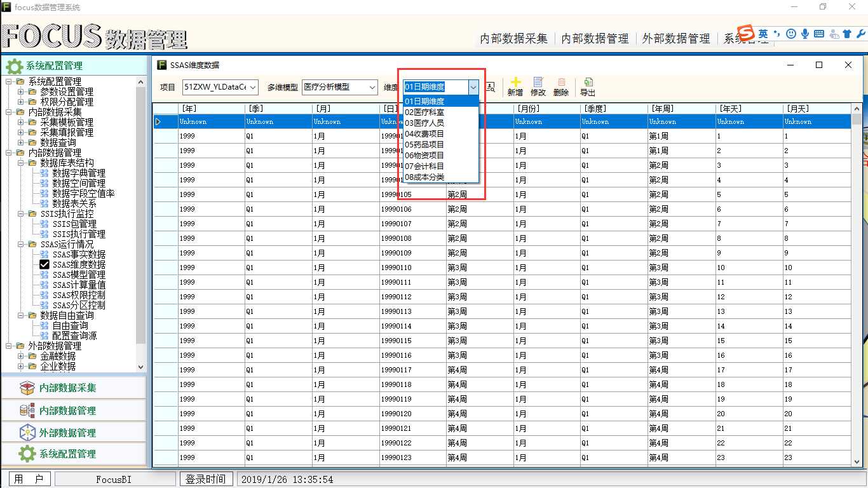Click the tree panel scrollbar up arrow
Screen dimensions: 868x488
pos(141,81)
